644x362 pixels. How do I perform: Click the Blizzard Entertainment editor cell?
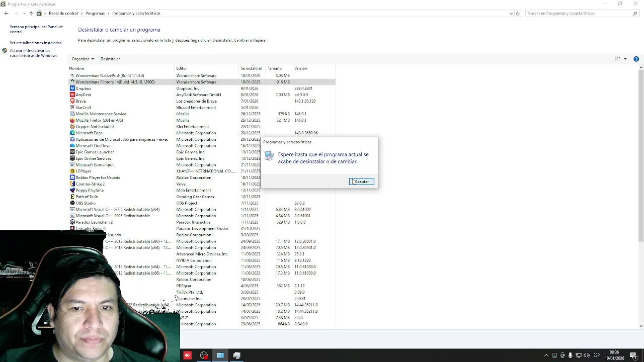[196, 108]
